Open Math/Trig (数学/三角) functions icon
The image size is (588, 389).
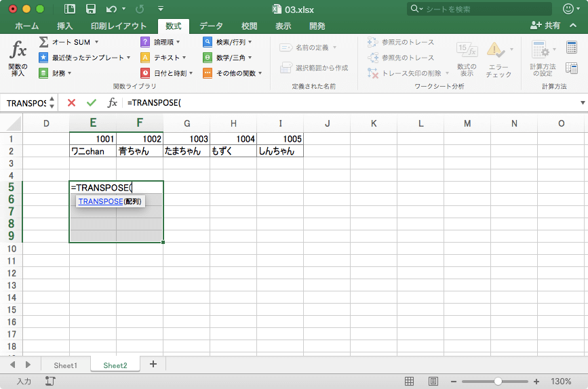tap(208, 58)
